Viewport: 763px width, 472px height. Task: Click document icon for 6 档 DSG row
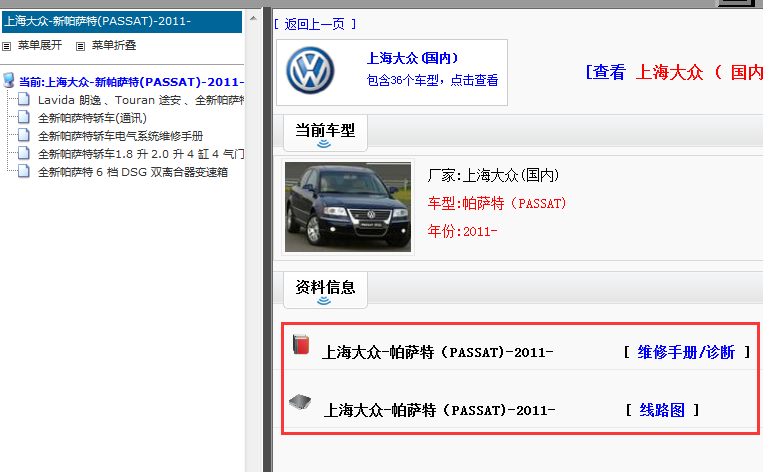[x=23, y=171]
